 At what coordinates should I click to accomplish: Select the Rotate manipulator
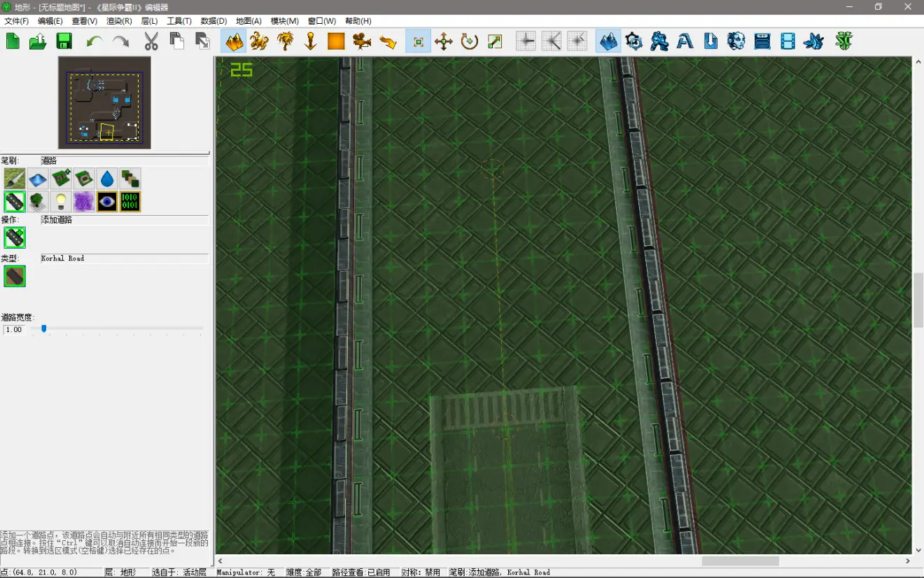470,41
